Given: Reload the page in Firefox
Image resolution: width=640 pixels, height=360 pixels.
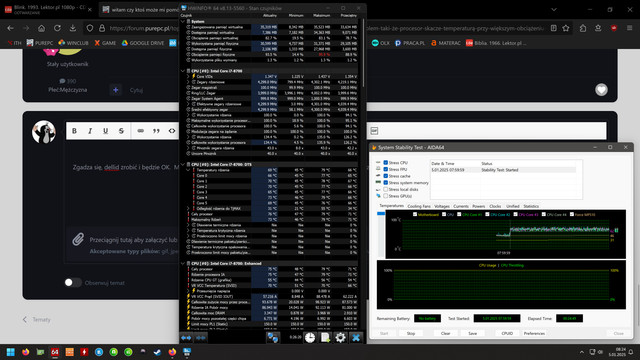Looking at the screenshot, I should click(x=57, y=28).
